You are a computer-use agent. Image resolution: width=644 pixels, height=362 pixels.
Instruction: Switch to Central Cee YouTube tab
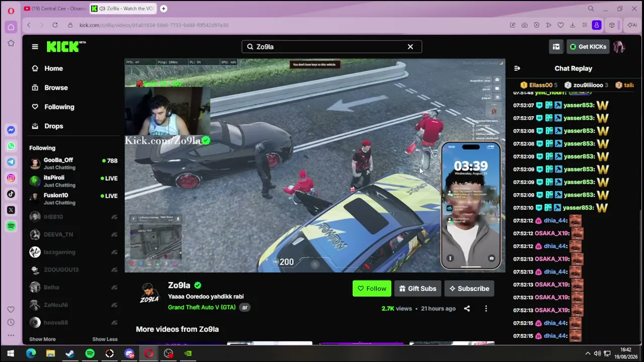pyautogui.click(x=55, y=9)
